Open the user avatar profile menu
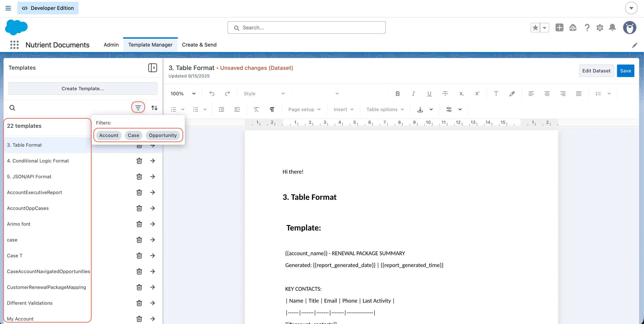 click(629, 27)
